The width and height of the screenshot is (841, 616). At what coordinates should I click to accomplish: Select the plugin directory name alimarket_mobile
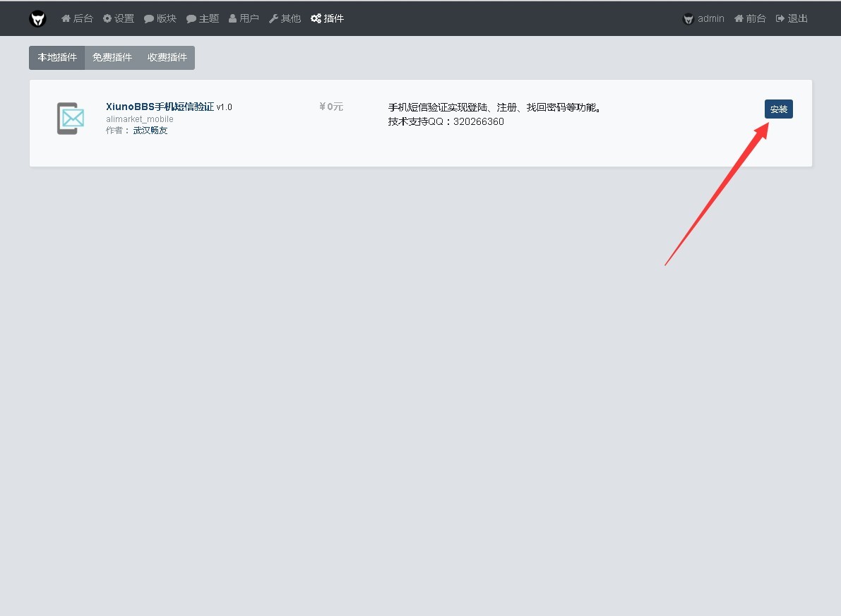[x=139, y=119]
